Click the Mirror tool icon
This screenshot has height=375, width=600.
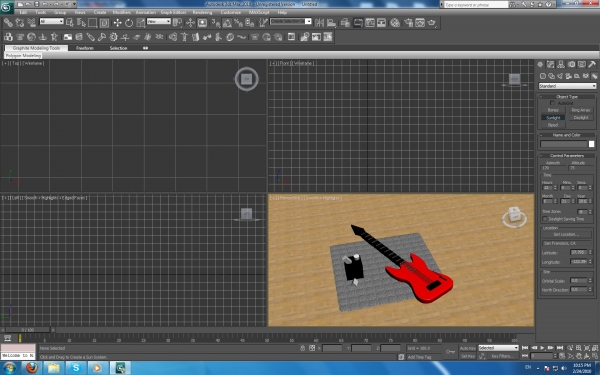pyautogui.click(x=319, y=23)
